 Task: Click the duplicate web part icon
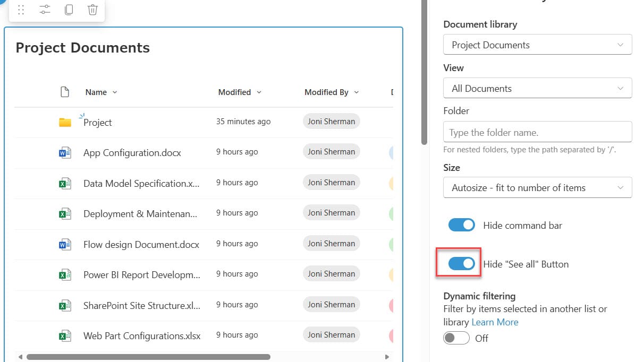point(69,10)
